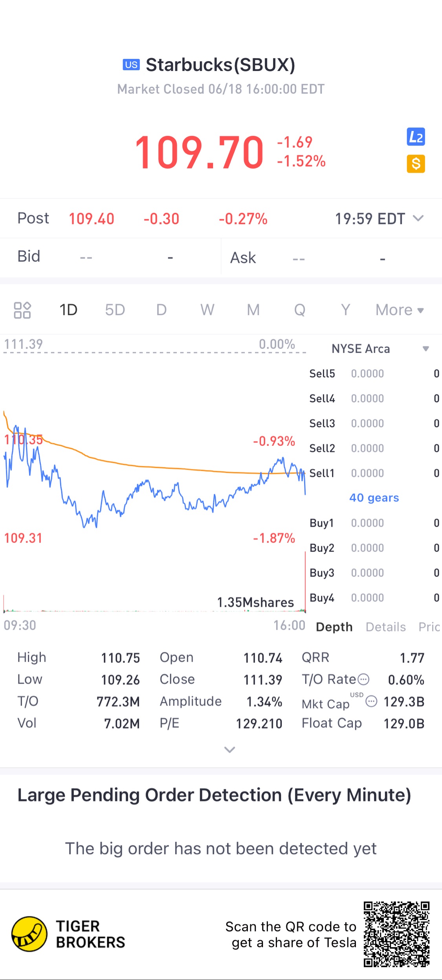The image size is (442, 980).
Task: Tap the info icon beside Mkt Cap
Action: [371, 701]
